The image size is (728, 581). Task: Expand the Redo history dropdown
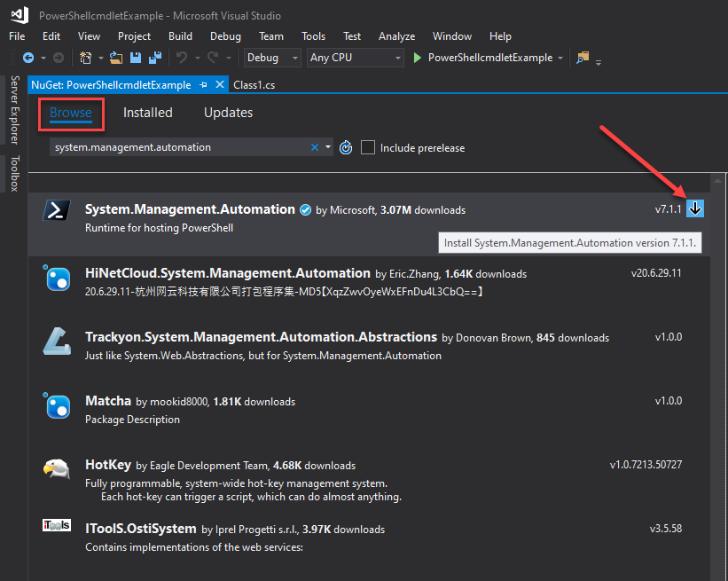pos(229,58)
